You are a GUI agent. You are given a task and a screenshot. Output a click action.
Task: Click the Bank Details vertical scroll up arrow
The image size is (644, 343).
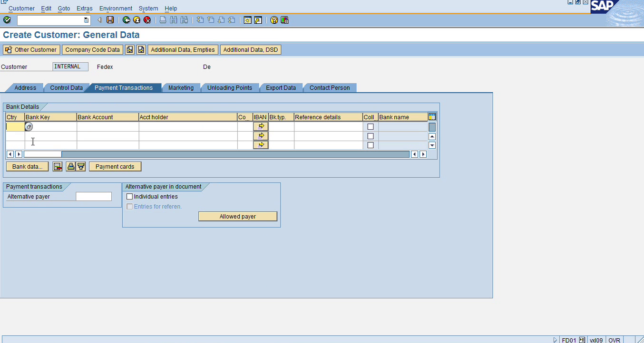[432, 136]
